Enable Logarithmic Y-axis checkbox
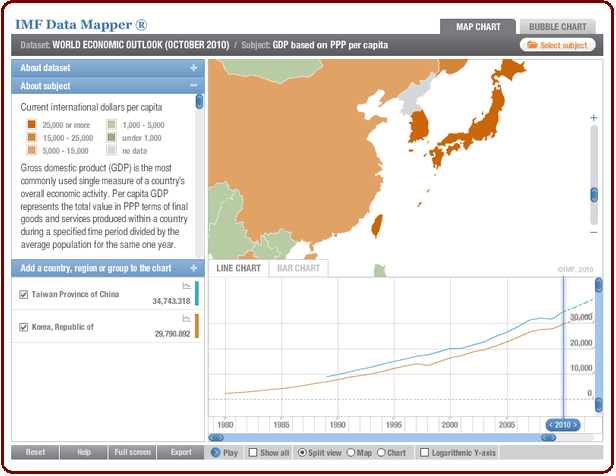The height and width of the screenshot is (476, 616). tap(424, 452)
